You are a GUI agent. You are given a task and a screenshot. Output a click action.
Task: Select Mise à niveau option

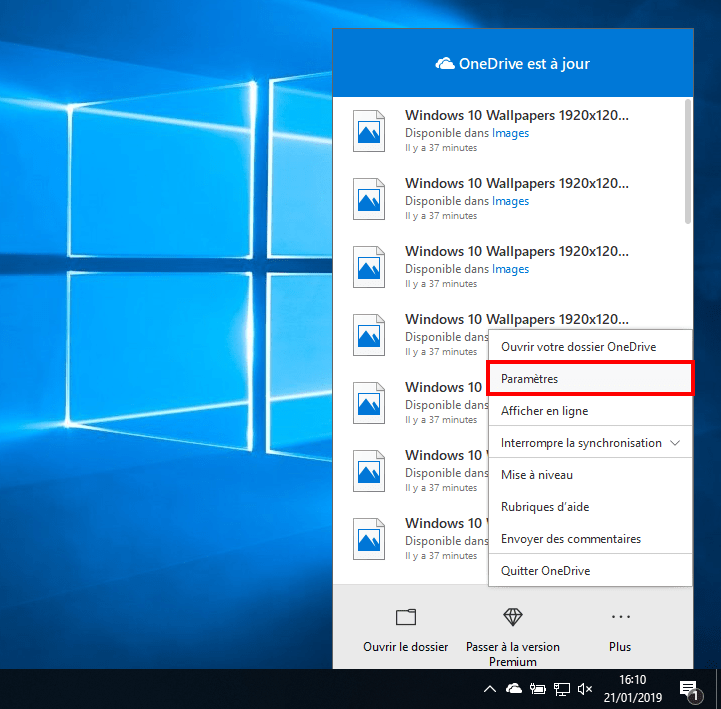click(590, 475)
